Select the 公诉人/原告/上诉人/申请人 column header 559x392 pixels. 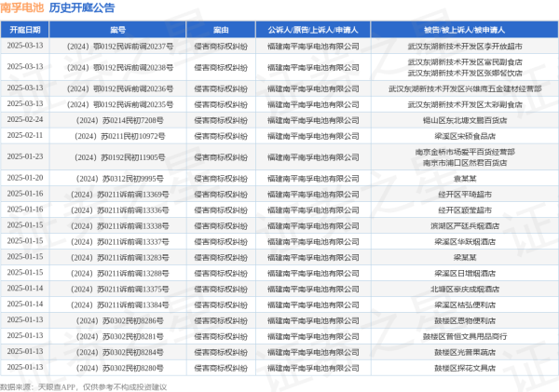[x=313, y=30]
